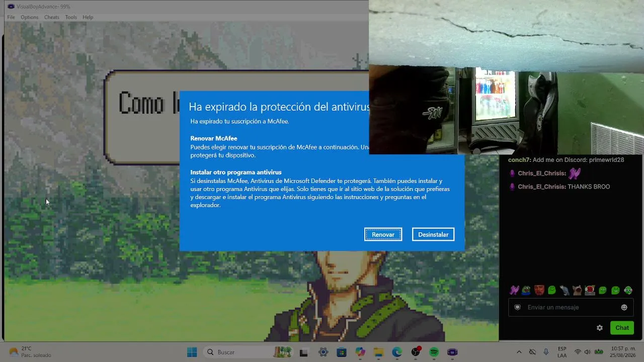The height and width of the screenshot is (362, 644).
Task: Pick the red creature emote
Action: 590,290
